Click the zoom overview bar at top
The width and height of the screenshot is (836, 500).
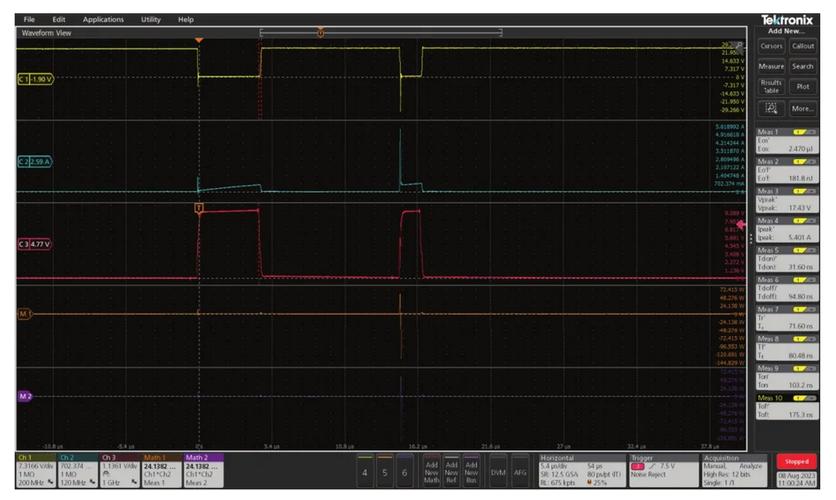tap(381, 33)
